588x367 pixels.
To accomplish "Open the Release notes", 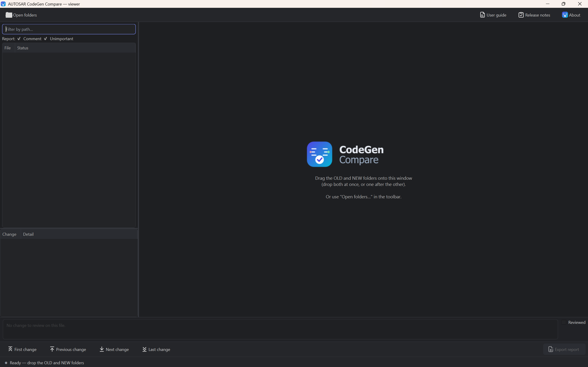I will 534,15.
